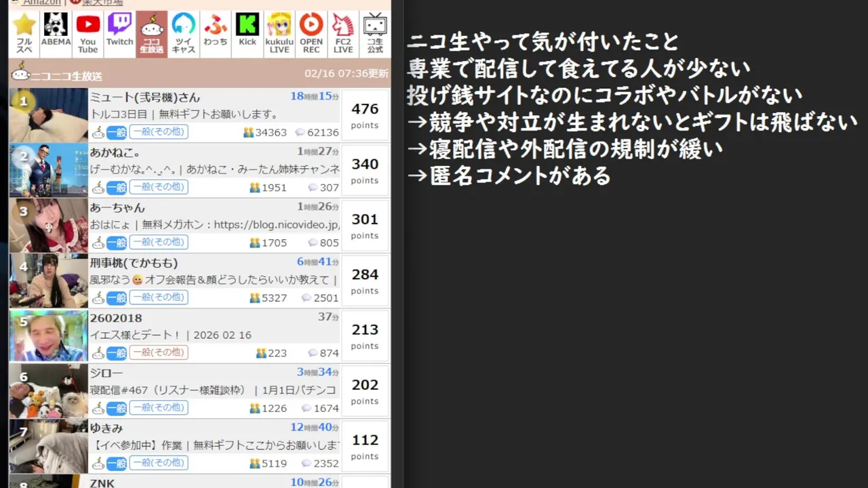Click streamer name ZNK
The image size is (868, 488).
[x=103, y=483]
